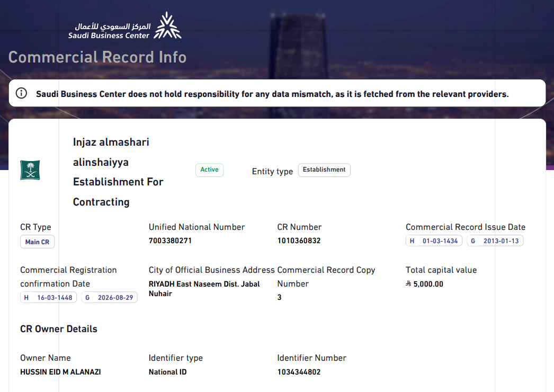Click the Active status badge
The width and height of the screenshot is (554, 392).
point(209,170)
